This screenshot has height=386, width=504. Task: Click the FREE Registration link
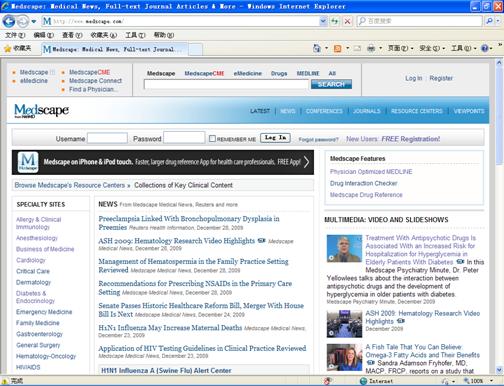point(410,139)
